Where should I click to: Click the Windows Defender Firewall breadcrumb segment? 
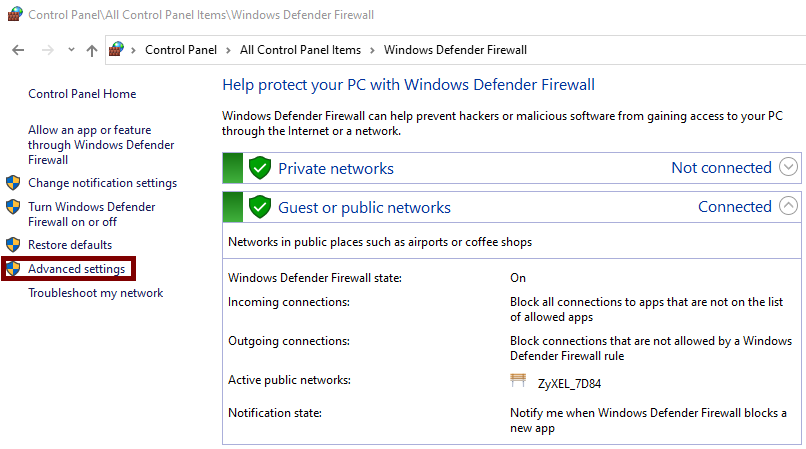click(x=455, y=50)
